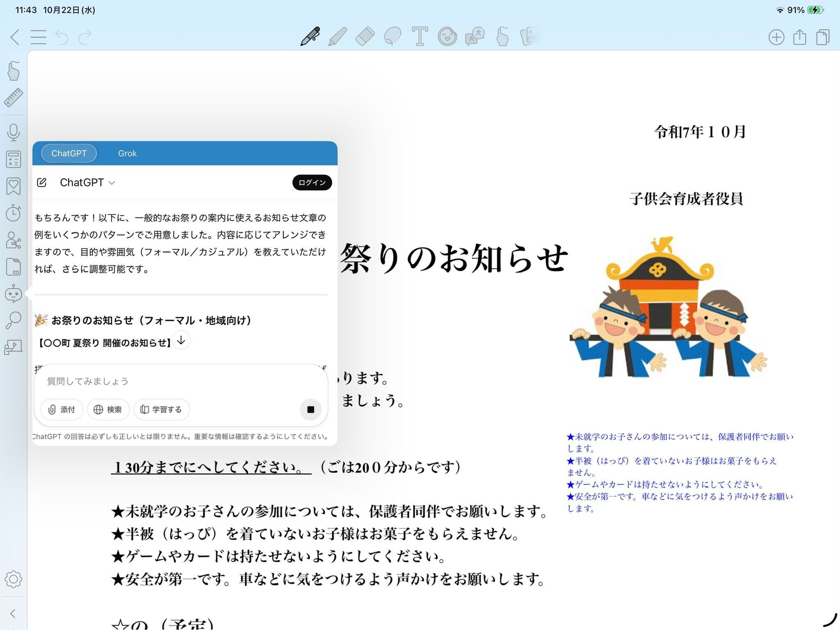Select the Eraser tool

365,37
